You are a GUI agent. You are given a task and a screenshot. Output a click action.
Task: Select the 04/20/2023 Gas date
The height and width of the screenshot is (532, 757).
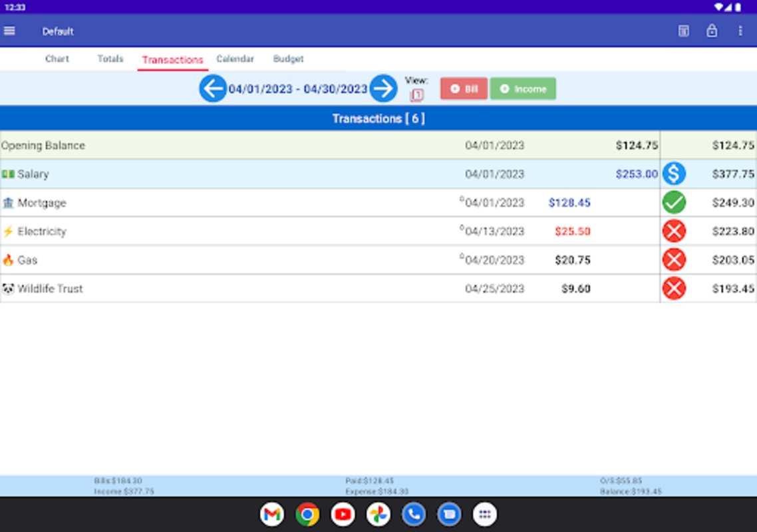pyautogui.click(x=494, y=260)
